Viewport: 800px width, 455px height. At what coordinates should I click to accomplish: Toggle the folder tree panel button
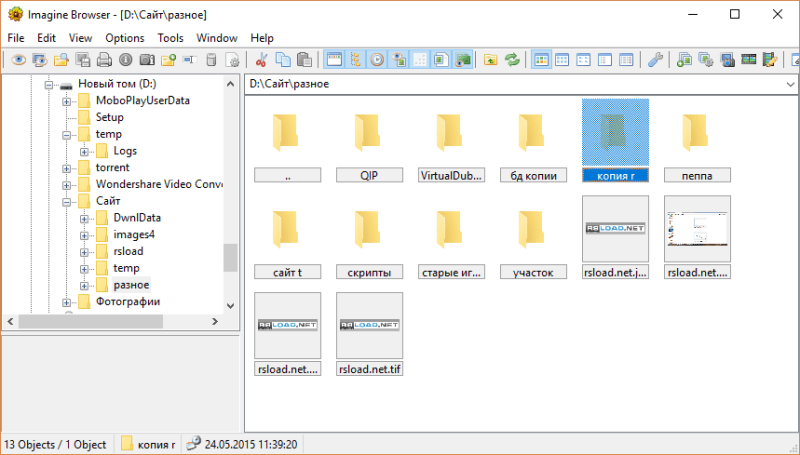pyautogui.click(x=356, y=60)
